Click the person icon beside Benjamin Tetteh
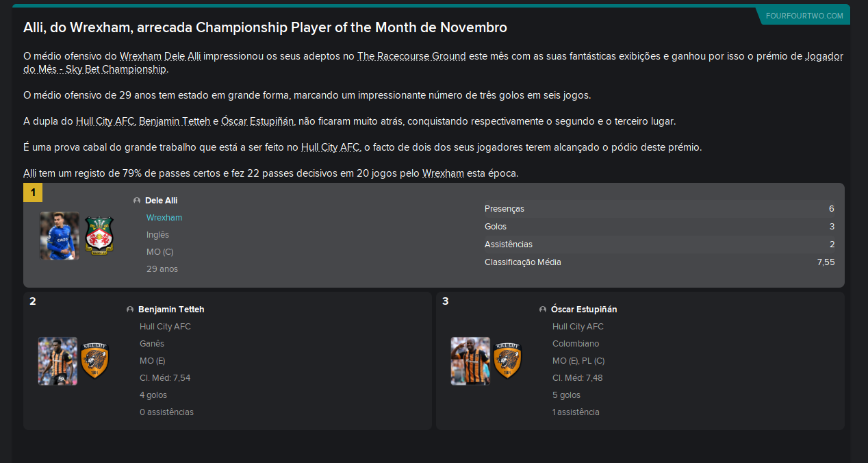This screenshot has width=868, height=463. 130,310
